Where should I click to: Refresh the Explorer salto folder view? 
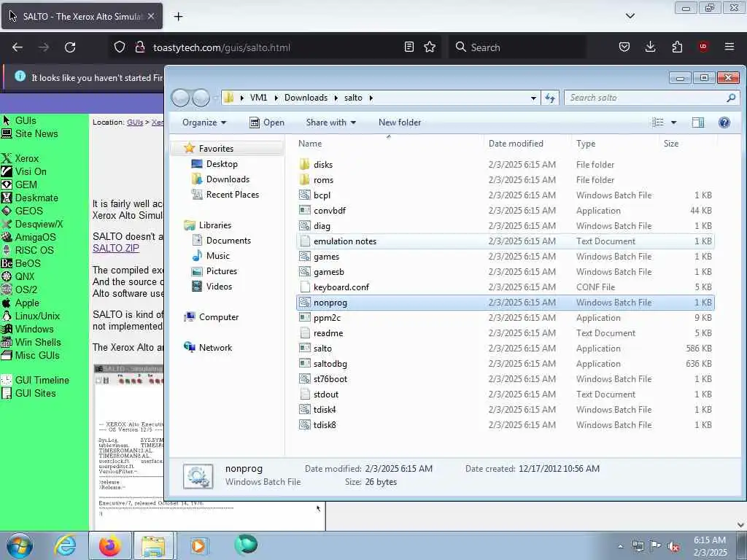(x=550, y=98)
